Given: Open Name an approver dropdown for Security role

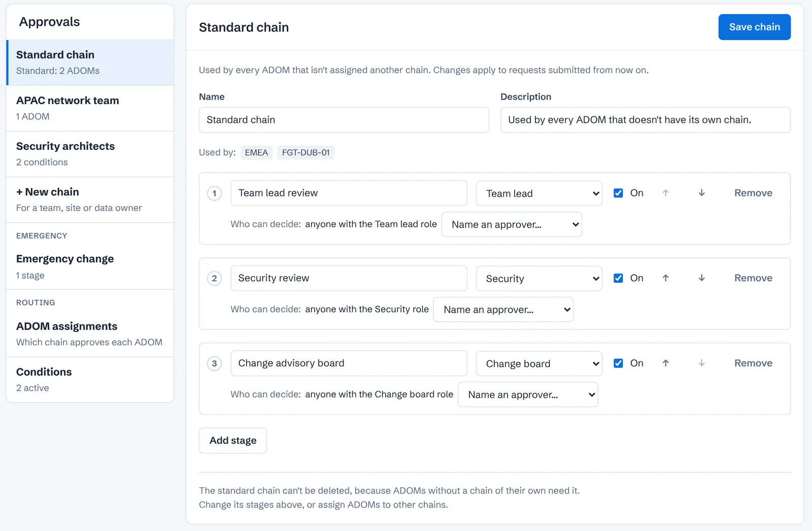Looking at the screenshot, I should [503, 310].
